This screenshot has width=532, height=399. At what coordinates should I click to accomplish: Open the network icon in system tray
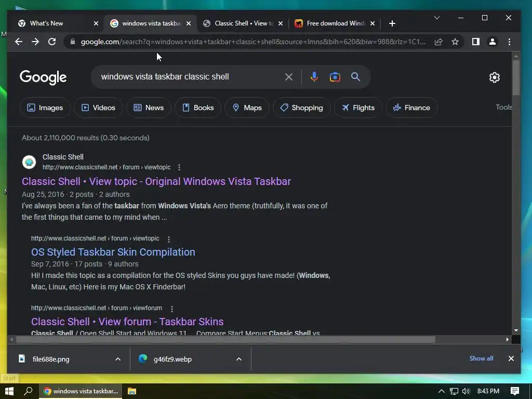tap(454, 391)
